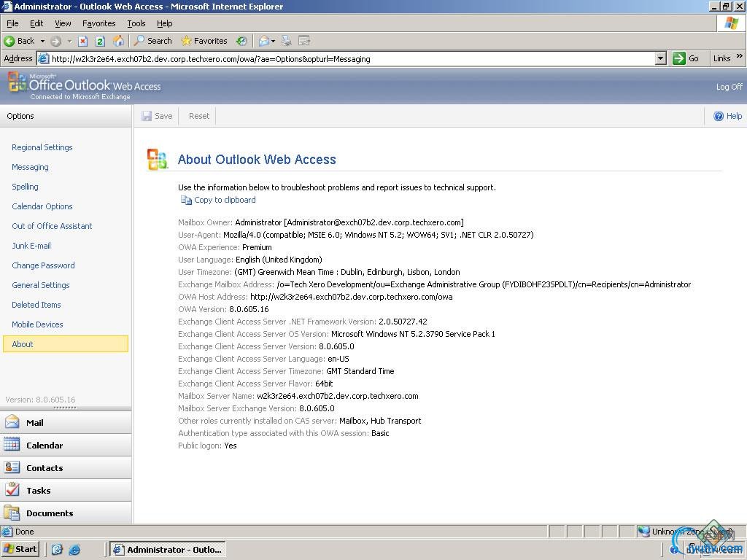This screenshot has height=560, width=747.
Task: Open OWA Help question mark icon
Action: [x=719, y=116]
